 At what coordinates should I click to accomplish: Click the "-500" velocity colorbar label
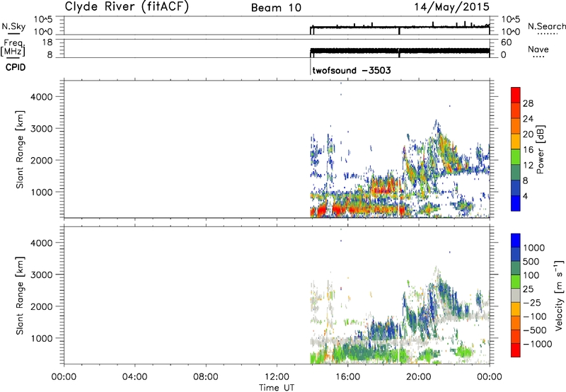coord(536,330)
